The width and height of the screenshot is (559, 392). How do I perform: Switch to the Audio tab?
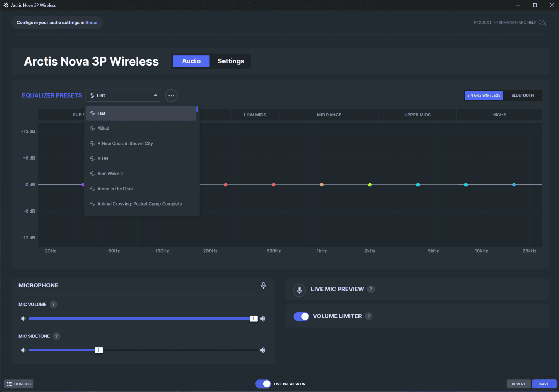[x=191, y=61]
